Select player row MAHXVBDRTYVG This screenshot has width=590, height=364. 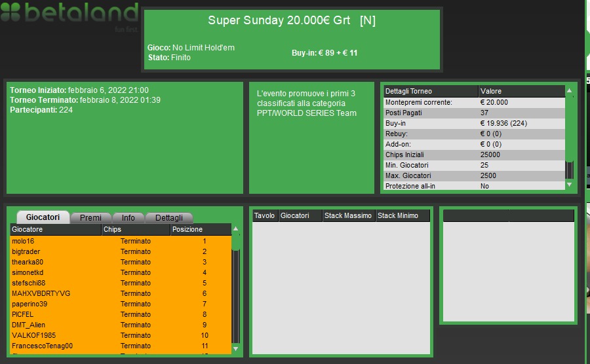(121, 294)
